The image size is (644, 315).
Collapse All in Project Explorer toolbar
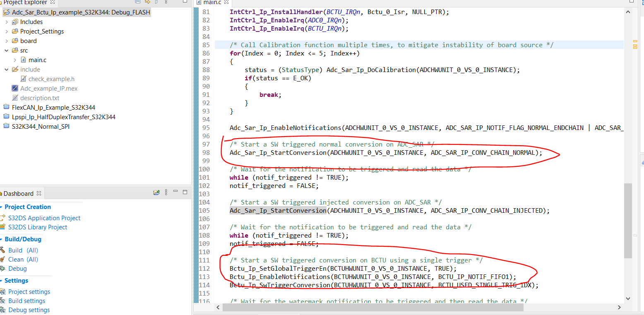[x=138, y=2]
